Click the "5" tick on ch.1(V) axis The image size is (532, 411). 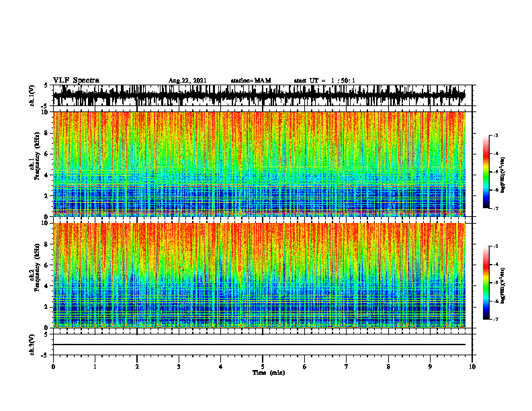[x=46, y=85]
